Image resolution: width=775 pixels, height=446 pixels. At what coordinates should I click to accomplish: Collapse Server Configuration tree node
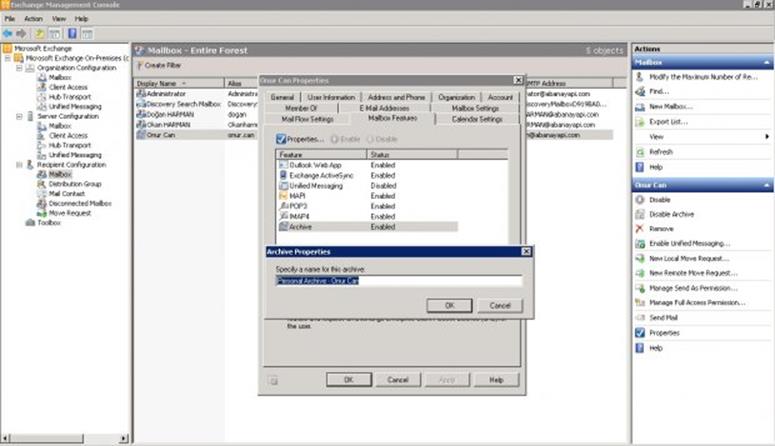coord(19,117)
